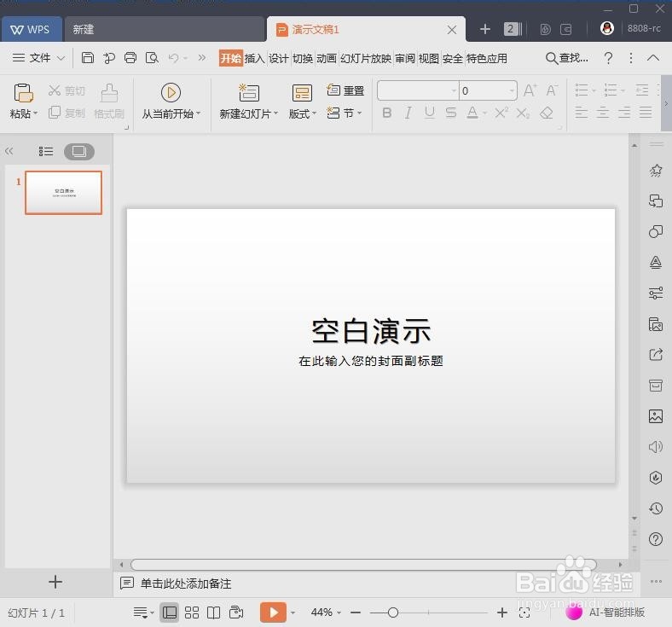Click 查找 search button
The width and height of the screenshot is (672, 627).
coord(566,58)
